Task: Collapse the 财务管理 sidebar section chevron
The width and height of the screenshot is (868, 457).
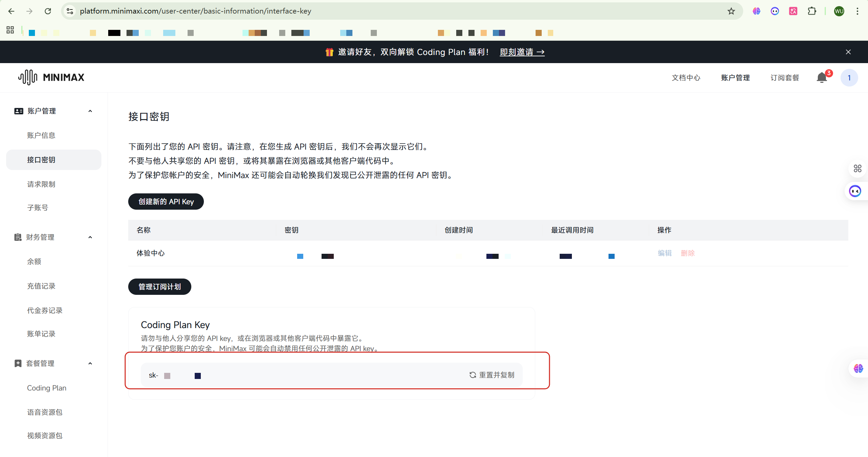Action: pos(90,237)
